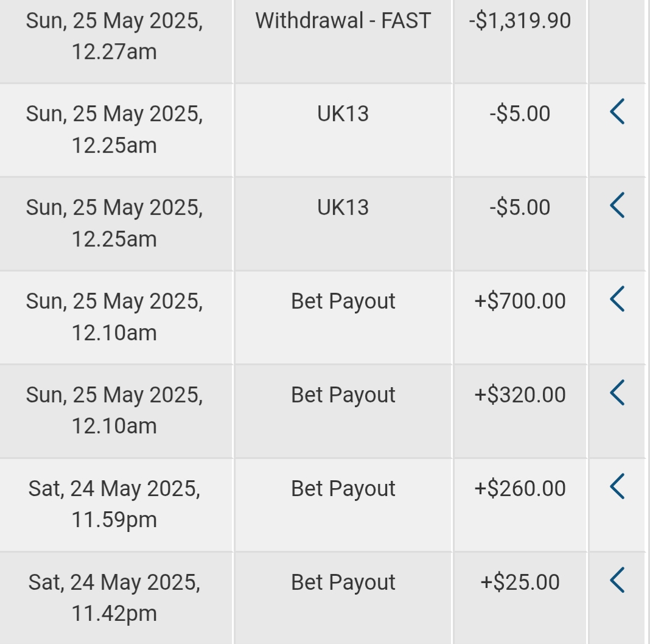Click chevron on the lower UK13 entry
The width and height of the screenshot is (650, 644).
617,206
